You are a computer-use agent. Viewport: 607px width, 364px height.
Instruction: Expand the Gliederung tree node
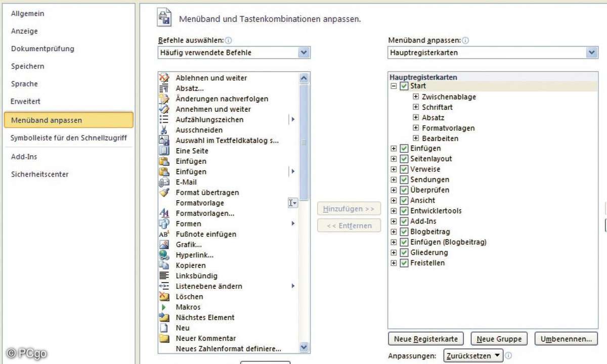394,252
